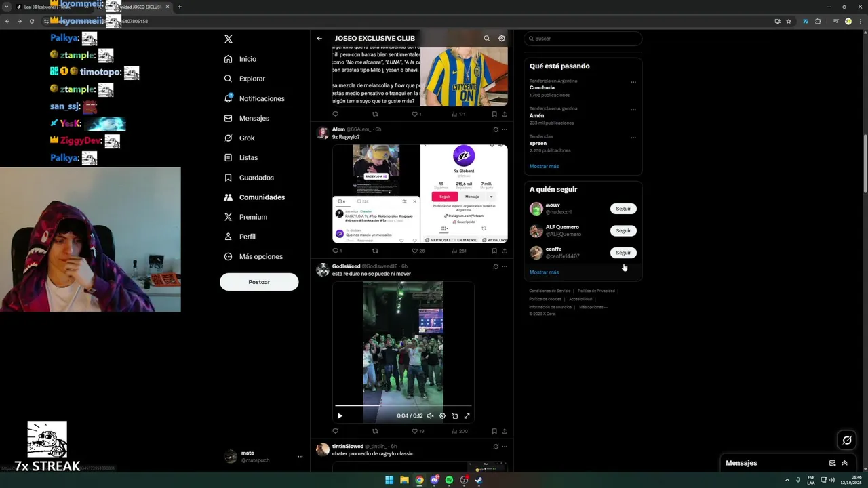
Task: Click the Buscar search field
Action: [583, 39]
